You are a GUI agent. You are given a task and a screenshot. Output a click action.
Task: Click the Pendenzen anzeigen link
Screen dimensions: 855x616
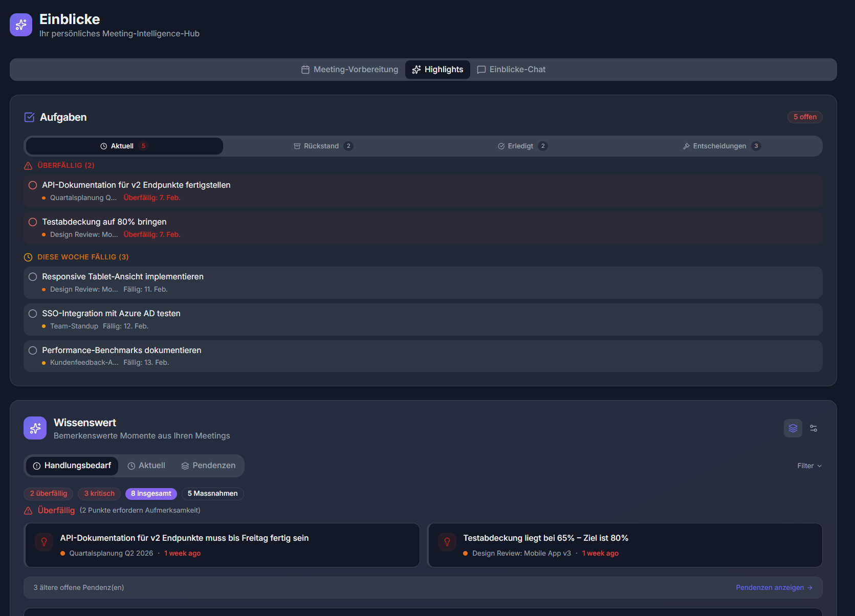pos(774,588)
